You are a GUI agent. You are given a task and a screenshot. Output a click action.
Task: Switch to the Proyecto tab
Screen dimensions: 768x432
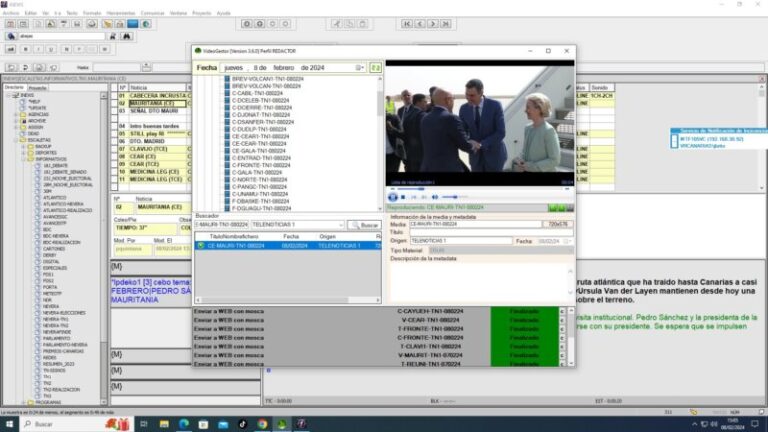pos(39,87)
